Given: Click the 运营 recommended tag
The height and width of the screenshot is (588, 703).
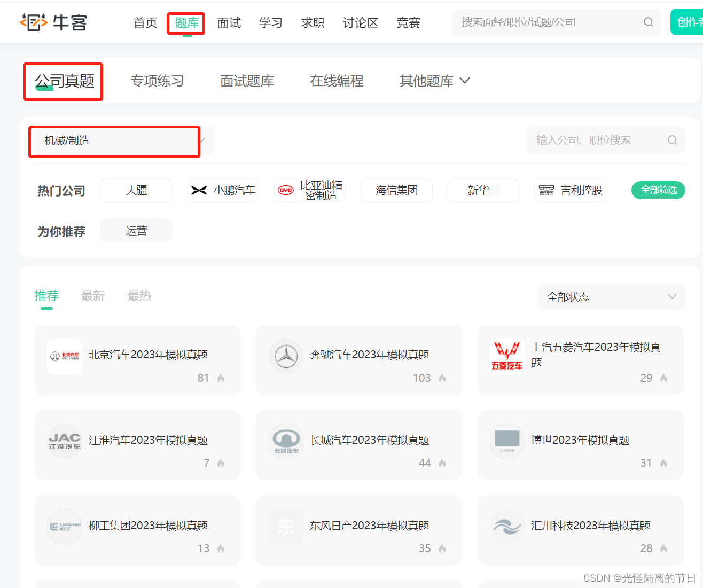Looking at the screenshot, I should (136, 231).
